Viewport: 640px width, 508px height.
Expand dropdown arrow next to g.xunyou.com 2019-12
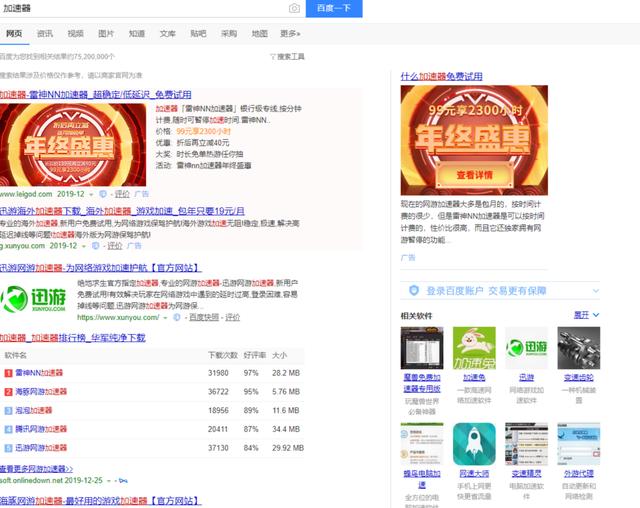(x=84, y=246)
